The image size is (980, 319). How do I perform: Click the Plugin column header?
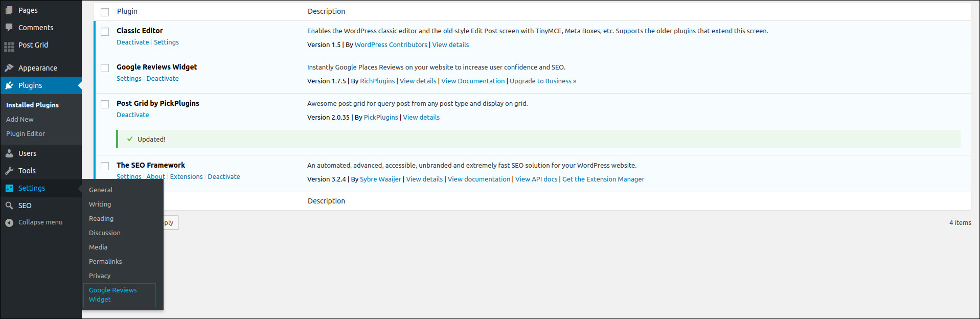point(127,11)
